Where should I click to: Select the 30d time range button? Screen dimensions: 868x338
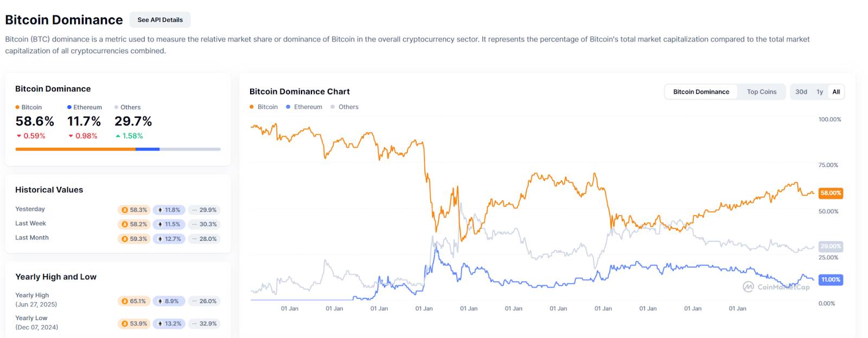coord(800,92)
